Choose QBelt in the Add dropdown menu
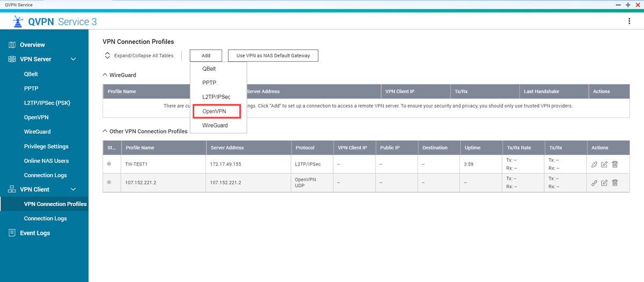This screenshot has height=282, width=644. pyautogui.click(x=209, y=69)
